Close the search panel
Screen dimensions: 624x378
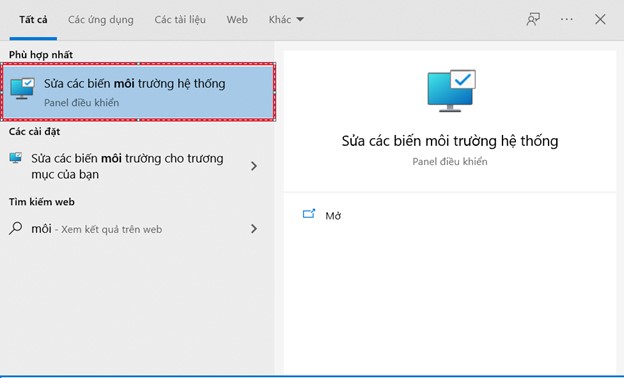pos(600,19)
